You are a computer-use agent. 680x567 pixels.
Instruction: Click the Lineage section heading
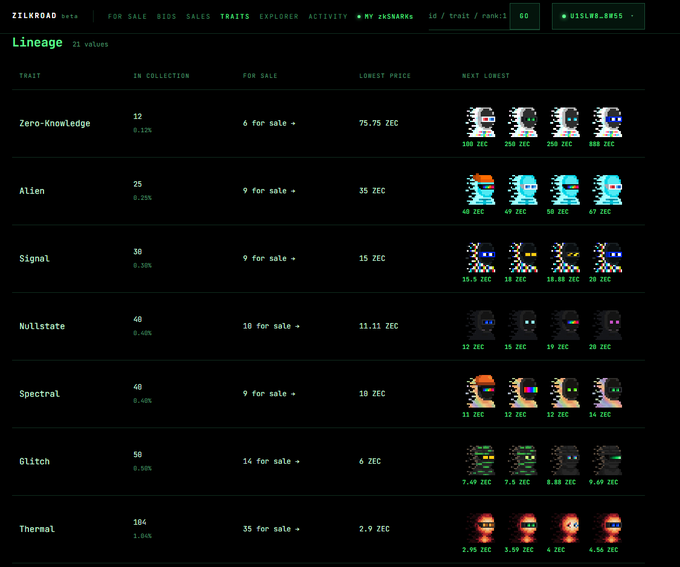(x=37, y=43)
